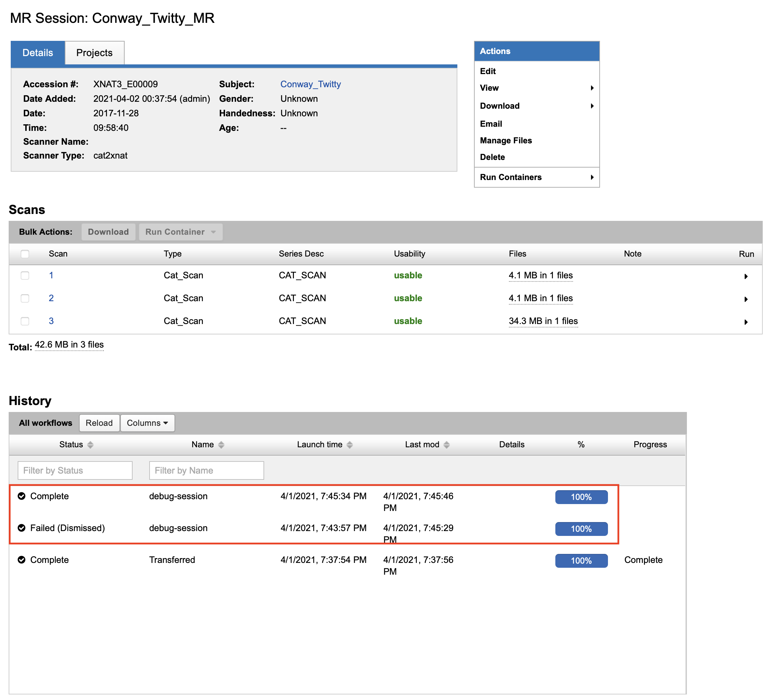The width and height of the screenshot is (779, 700).
Task: Click run arrow for scan 1
Action: coord(745,276)
